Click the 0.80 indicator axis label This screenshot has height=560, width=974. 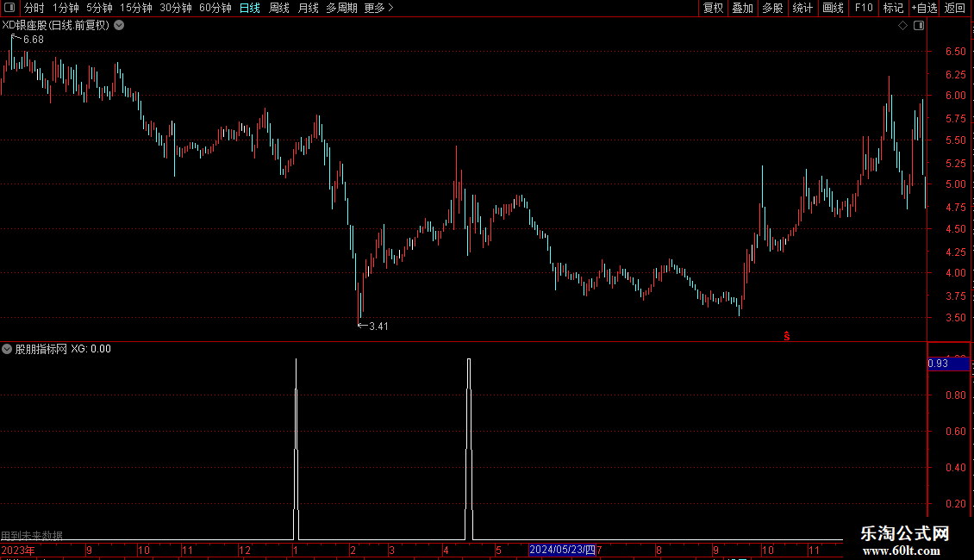tap(955, 395)
